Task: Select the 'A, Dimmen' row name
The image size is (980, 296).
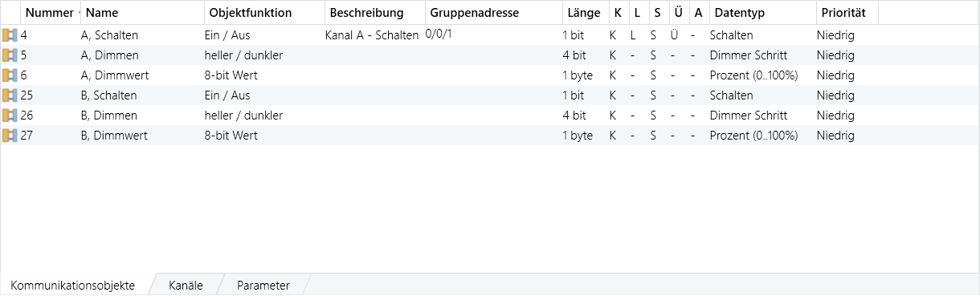Action: [x=110, y=55]
